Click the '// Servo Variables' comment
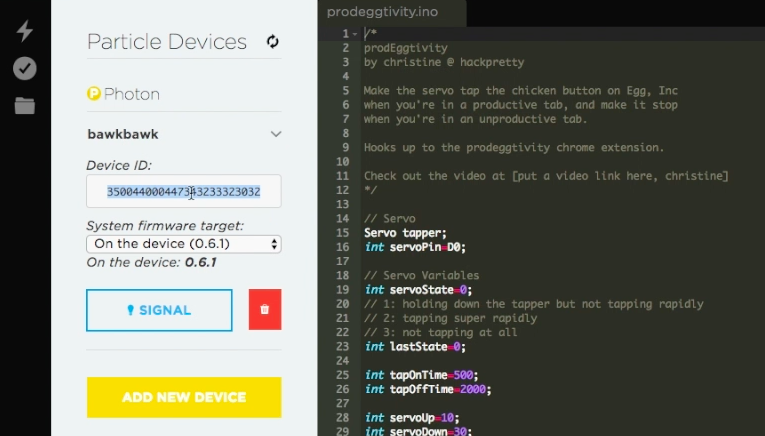This screenshot has height=436, width=765. tap(422, 276)
